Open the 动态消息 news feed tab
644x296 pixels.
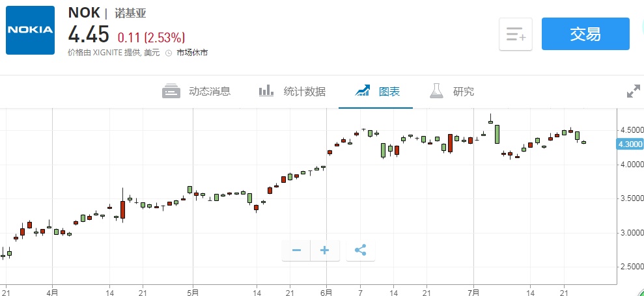(209, 91)
